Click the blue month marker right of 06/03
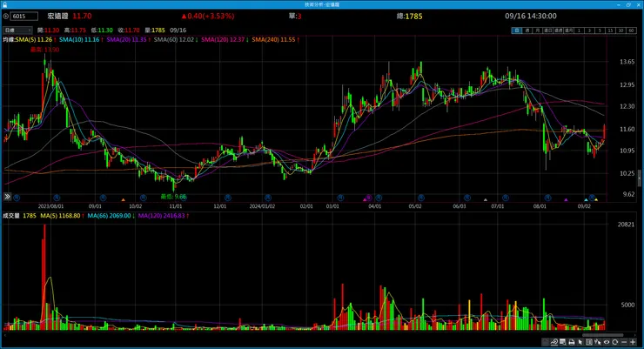The height and width of the screenshot is (349, 644). pyautogui.click(x=467, y=198)
